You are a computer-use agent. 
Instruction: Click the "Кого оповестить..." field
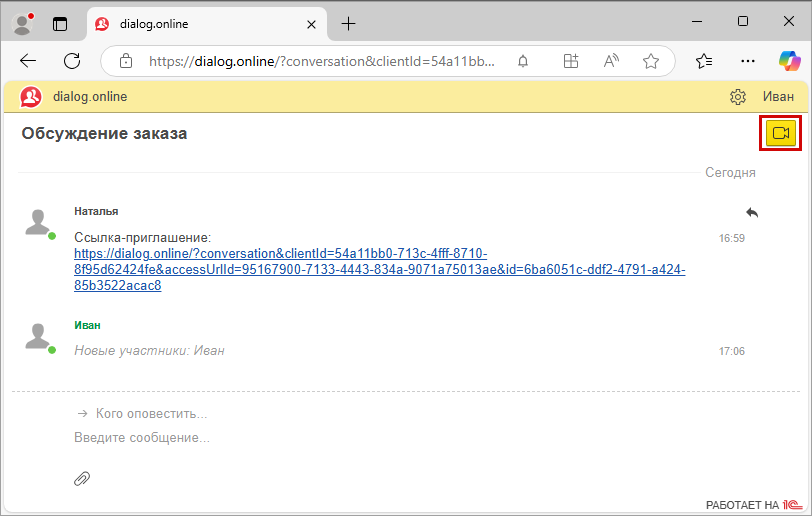(x=151, y=413)
